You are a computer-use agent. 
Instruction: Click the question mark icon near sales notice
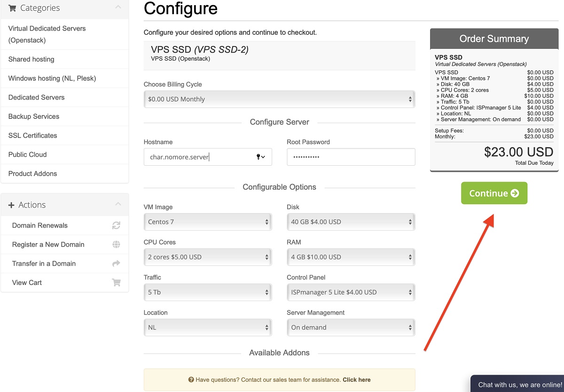[191, 380]
